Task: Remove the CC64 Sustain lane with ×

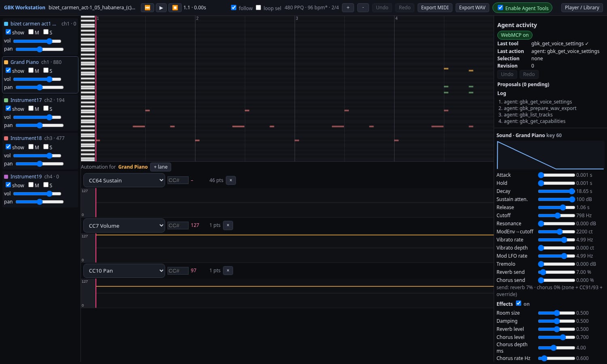Action: (x=231, y=180)
